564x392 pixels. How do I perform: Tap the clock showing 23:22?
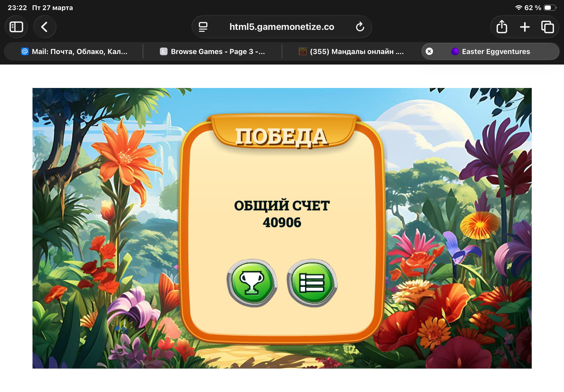point(17,8)
